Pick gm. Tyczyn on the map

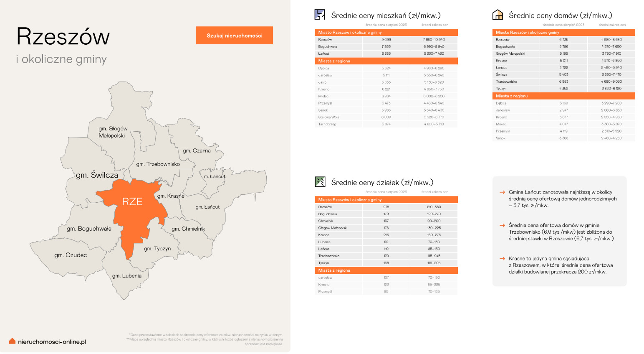coord(157,249)
